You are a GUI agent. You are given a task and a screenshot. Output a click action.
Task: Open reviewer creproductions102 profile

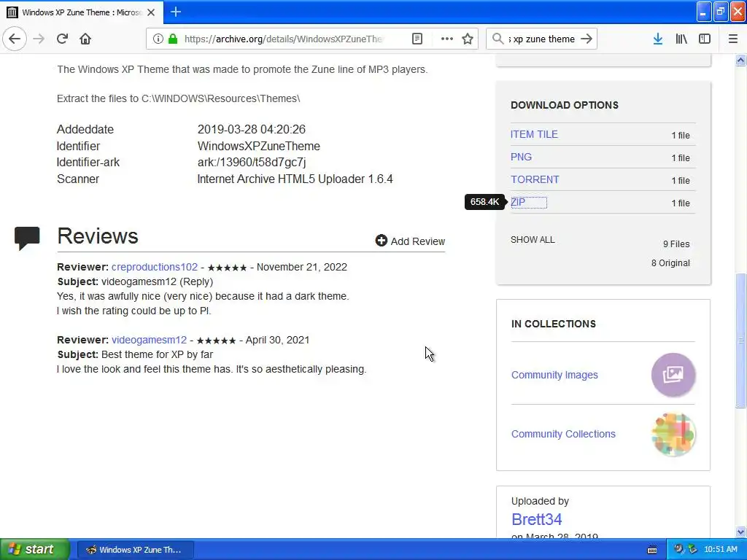coord(155,267)
